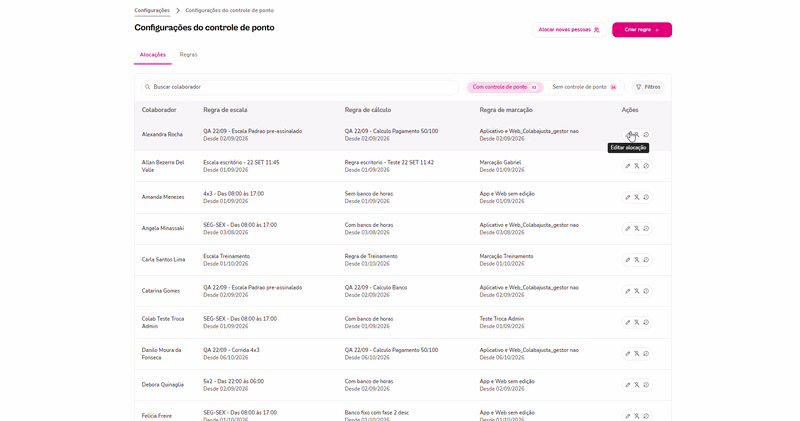The height and width of the screenshot is (421, 800).
Task: Remove person icon for Danilo Moura da Fonseca
Action: coord(637,354)
